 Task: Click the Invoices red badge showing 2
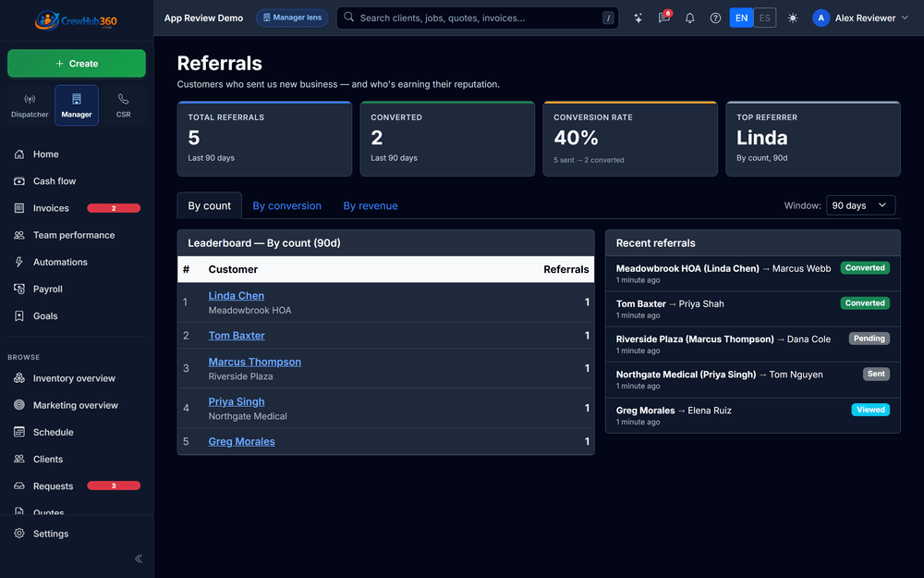114,208
